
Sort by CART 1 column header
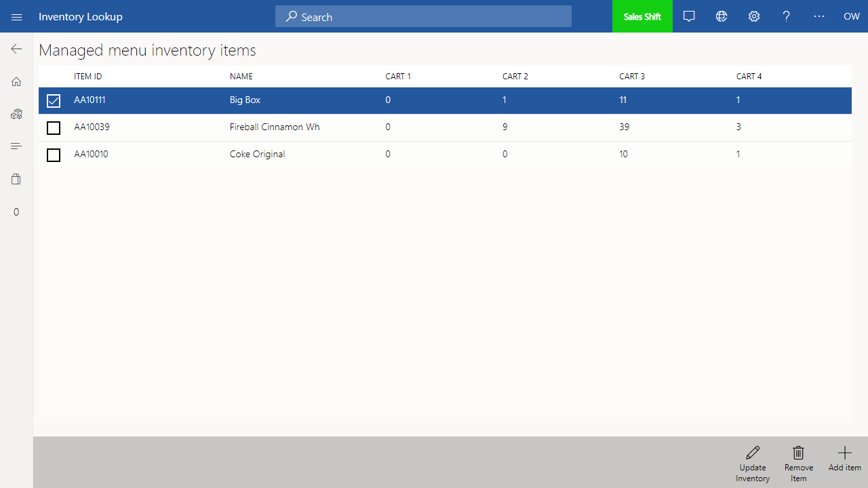tap(398, 76)
